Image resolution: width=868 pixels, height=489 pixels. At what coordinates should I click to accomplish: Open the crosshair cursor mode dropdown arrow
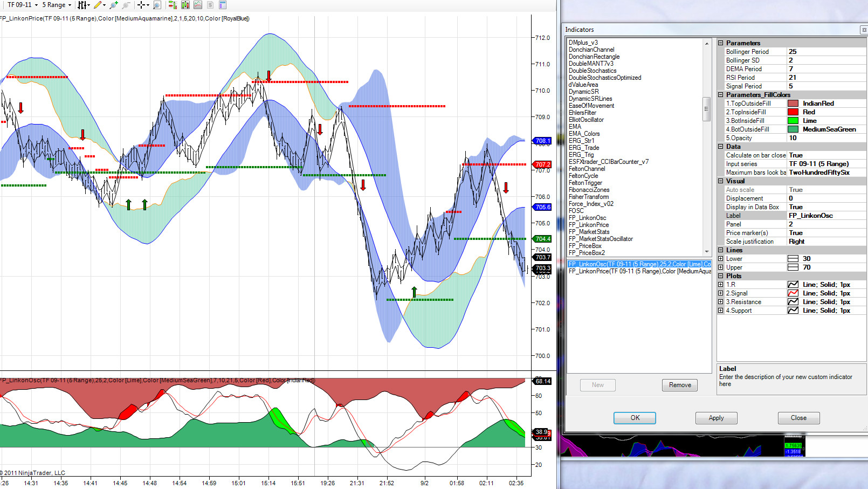click(x=148, y=5)
